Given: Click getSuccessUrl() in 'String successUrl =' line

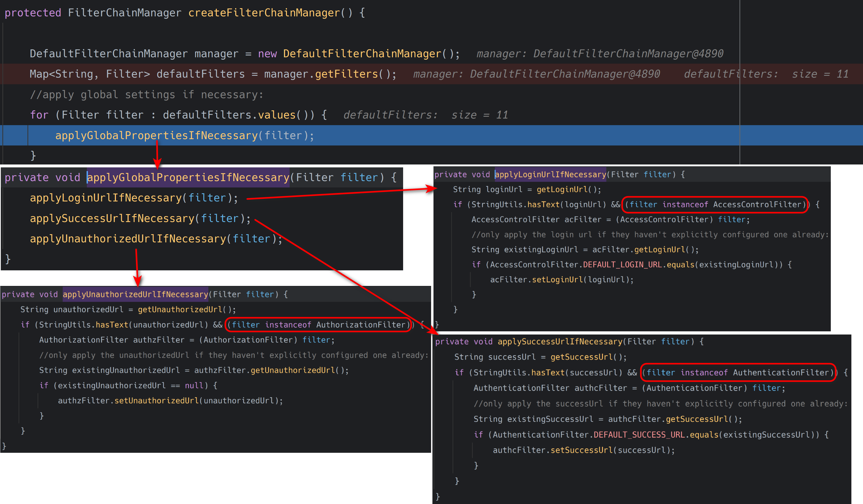Looking at the screenshot, I should point(586,357).
